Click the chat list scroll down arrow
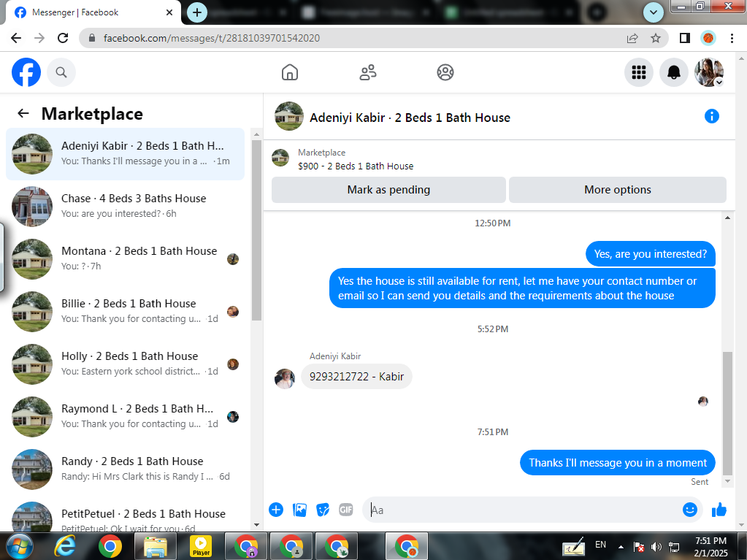This screenshot has width=747, height=560. [x=256, y=525]
